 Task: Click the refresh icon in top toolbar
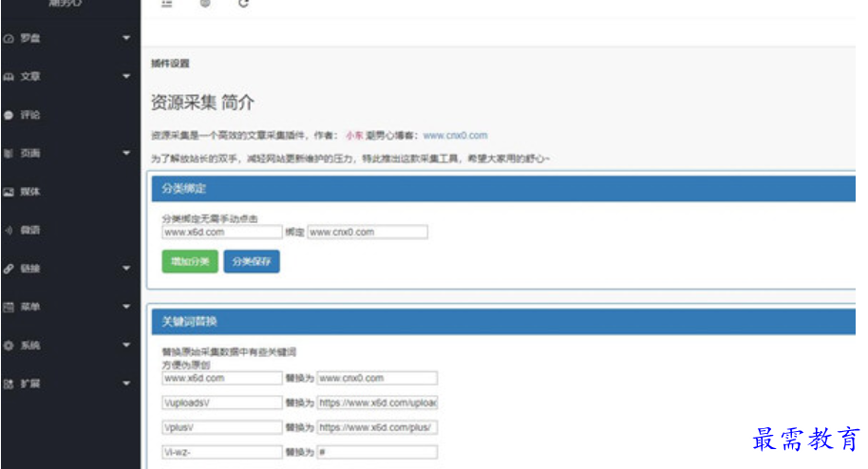pos(243,3)
